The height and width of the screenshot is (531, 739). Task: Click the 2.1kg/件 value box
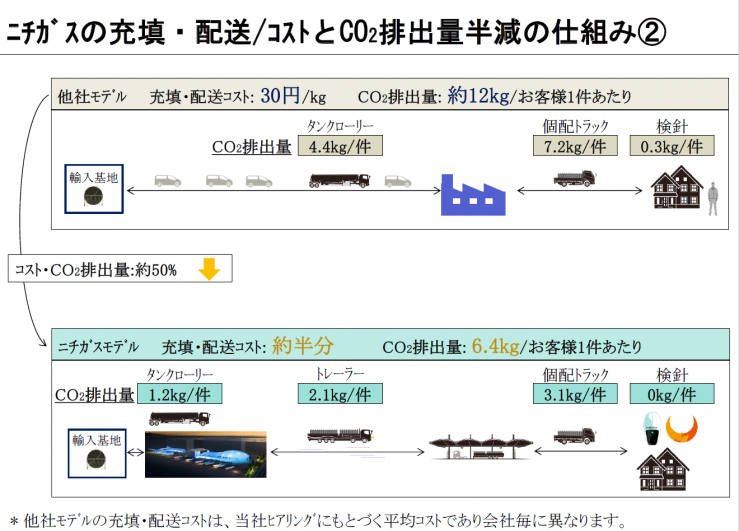(x=340, y=394)
